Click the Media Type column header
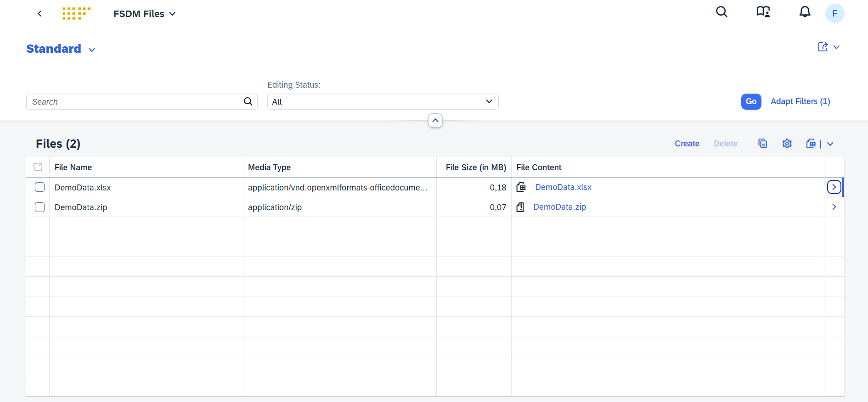 [339, 167]
